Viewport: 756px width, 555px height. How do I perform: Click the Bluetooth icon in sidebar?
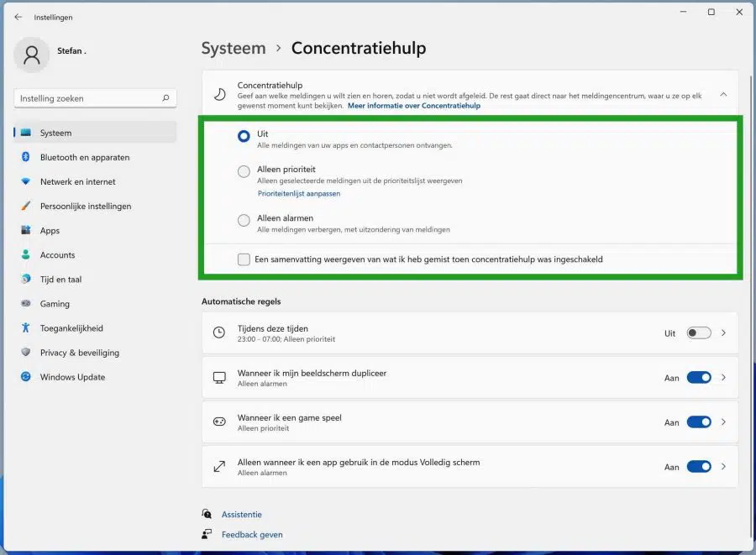pyautogui.click(x=26, y=157)
